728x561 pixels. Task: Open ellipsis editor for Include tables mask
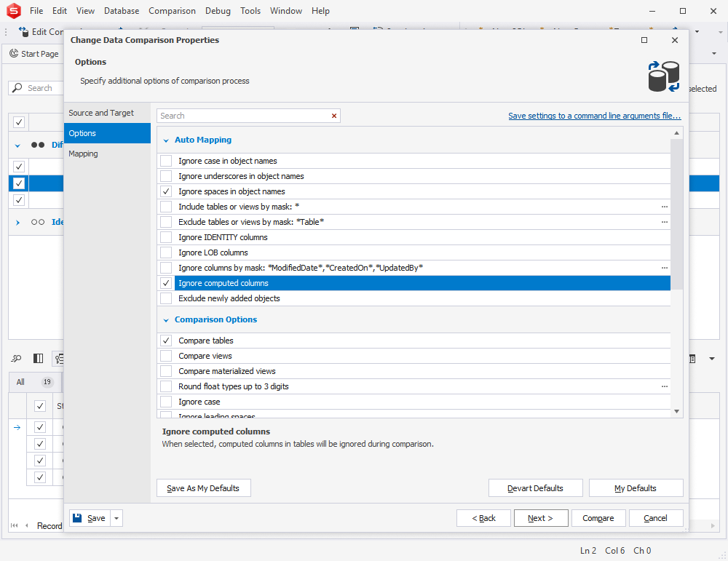[x=665, y=207]
